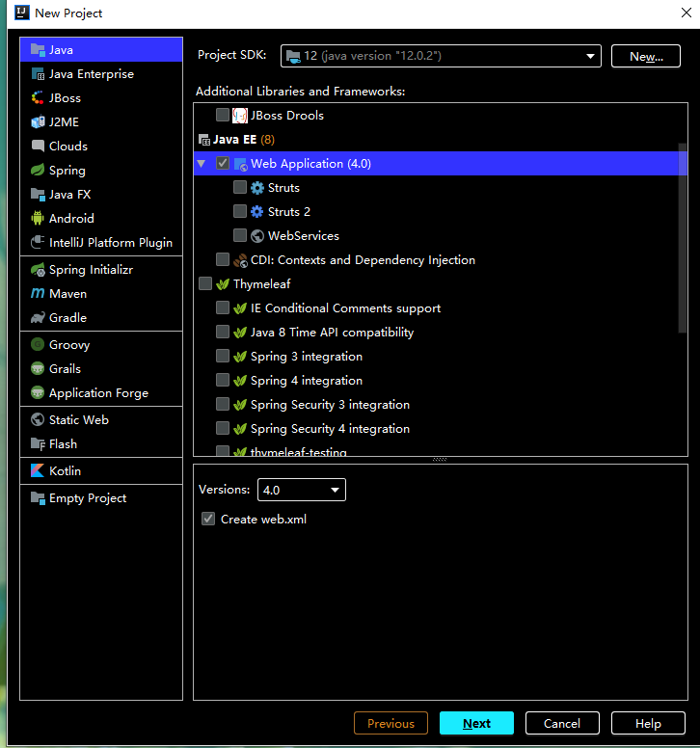Screen dimensions: 700x748
Task: Click the JBoss Drools framework icon
Action: (240, 116)
